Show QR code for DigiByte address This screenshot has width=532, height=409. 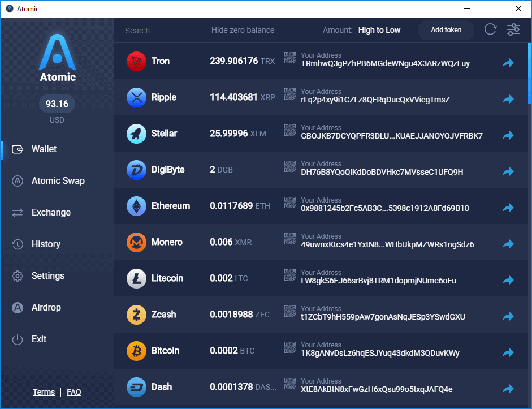tap(290, 166)
